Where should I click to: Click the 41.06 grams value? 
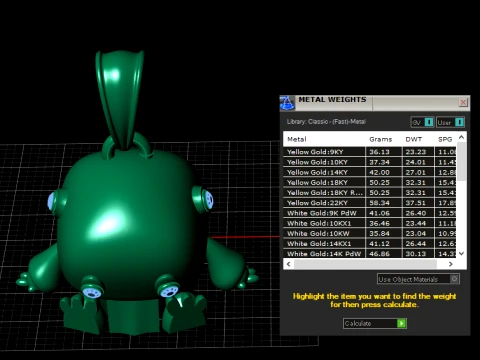point(379,213)
